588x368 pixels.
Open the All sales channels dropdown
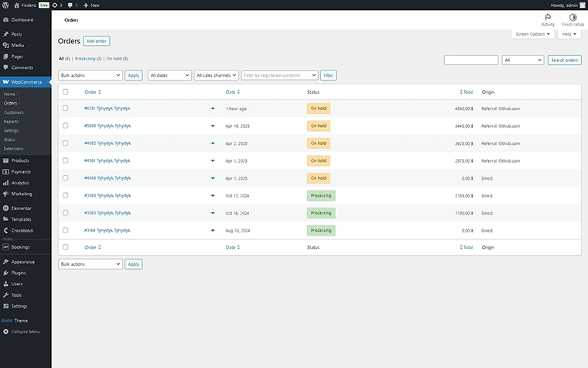click(217, 75)
